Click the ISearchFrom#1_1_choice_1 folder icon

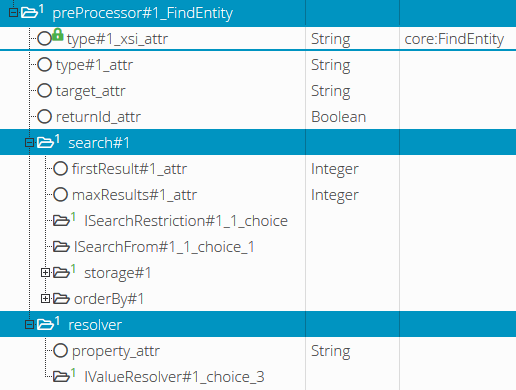pos(61,247)
